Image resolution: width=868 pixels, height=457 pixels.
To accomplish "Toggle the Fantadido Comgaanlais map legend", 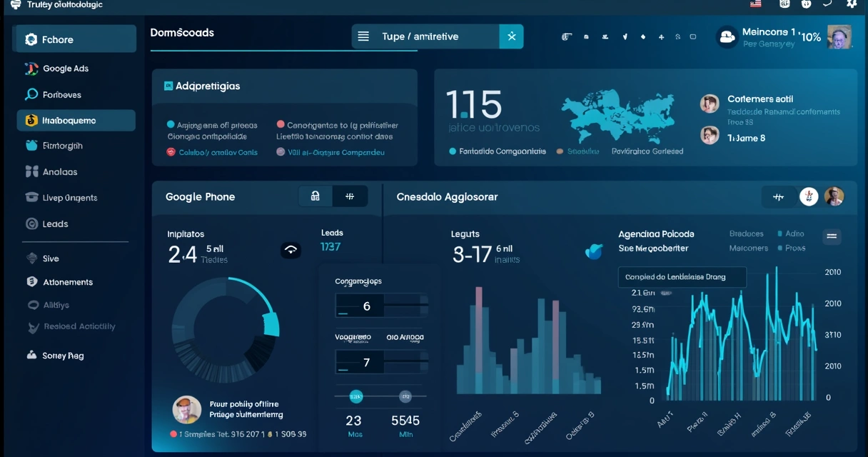I will pos(497,151).
